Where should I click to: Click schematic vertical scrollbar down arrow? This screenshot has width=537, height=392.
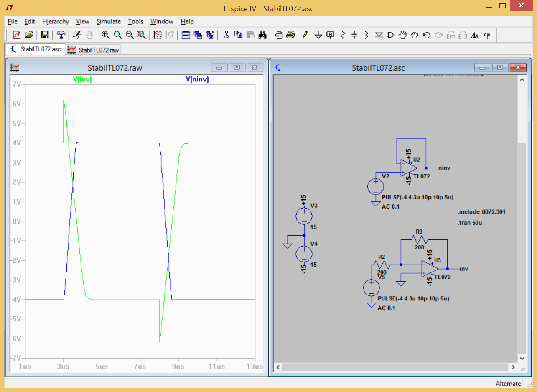click(x=522, y=359)
